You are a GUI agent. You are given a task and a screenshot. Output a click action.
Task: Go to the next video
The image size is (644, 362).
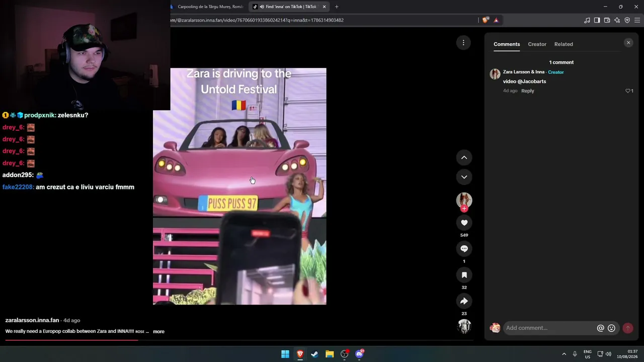[464, 177]
